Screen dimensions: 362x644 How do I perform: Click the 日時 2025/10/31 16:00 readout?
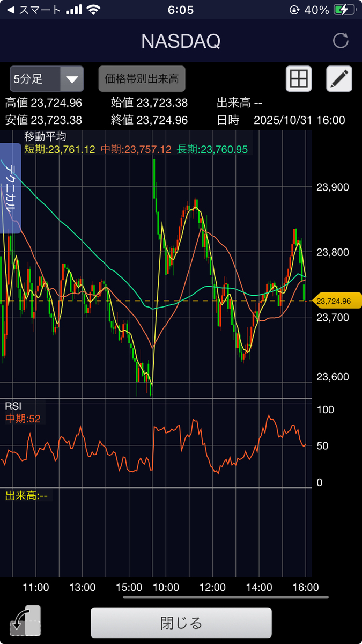281,120
